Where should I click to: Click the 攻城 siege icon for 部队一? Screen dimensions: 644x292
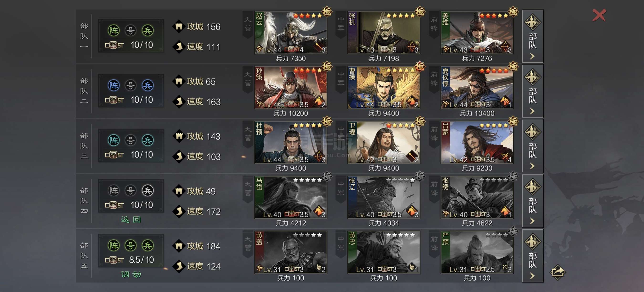(178, 26)
